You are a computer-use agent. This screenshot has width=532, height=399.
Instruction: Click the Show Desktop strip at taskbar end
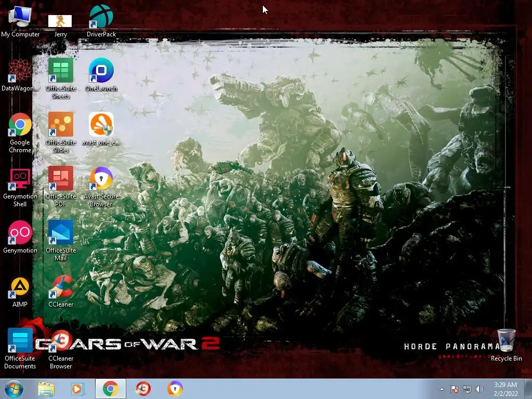click(528, 389)
